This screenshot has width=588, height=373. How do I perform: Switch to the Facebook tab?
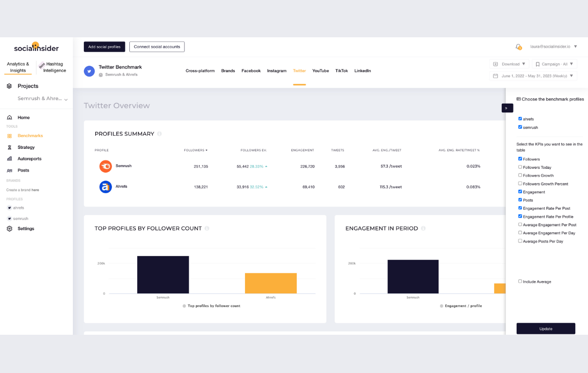pos(251,71)
